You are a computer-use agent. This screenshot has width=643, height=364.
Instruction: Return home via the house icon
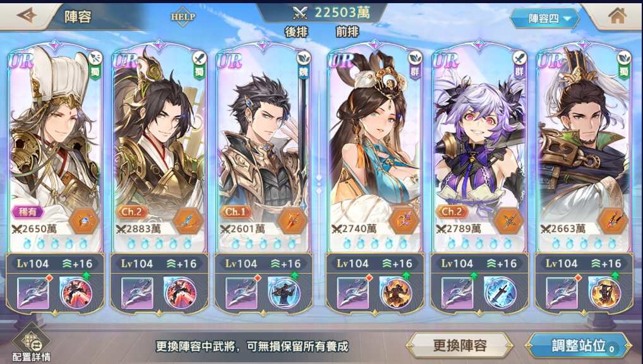[617, 16]
